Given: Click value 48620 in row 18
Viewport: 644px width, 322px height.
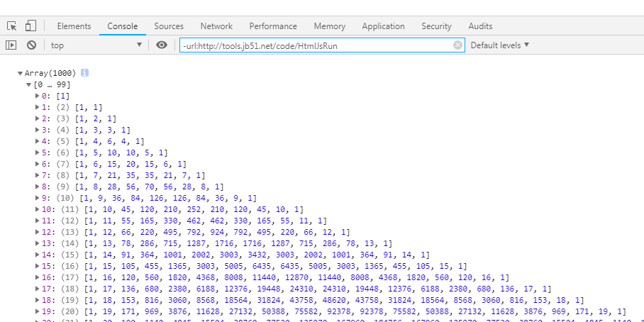Looking at the screenshot, I should click(x=335, y=300).
